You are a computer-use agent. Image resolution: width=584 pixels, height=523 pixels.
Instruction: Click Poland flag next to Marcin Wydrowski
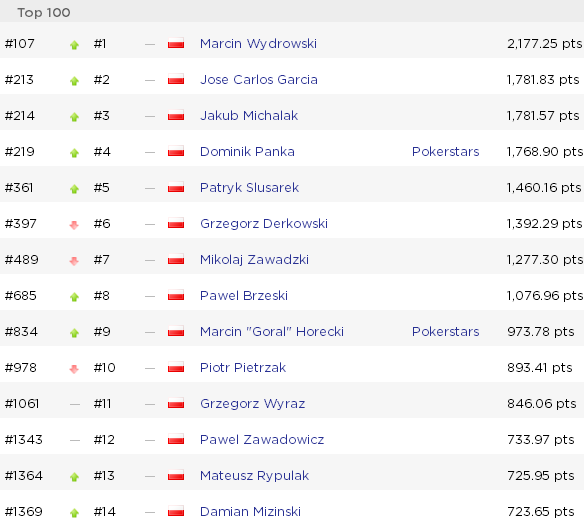coord(176,43)
